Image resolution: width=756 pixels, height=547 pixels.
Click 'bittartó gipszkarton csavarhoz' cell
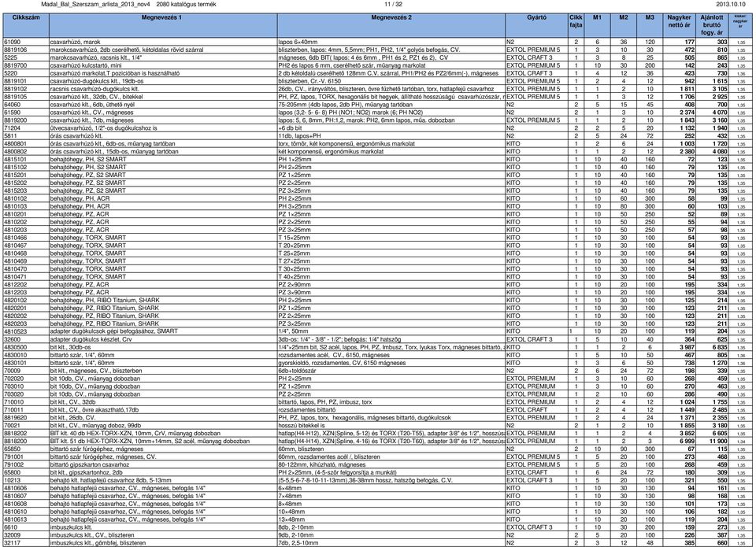pyautogui.click(x=90, y=464)
